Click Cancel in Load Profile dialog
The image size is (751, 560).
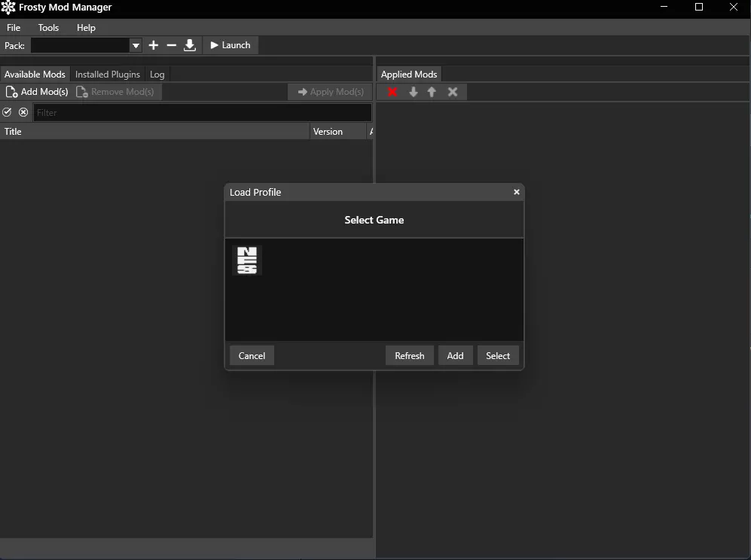252,355
